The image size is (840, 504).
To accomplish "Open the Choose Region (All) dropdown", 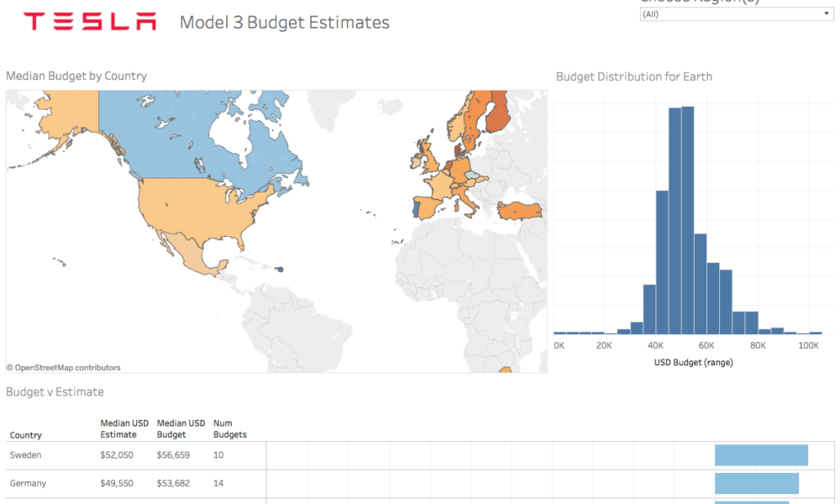I will [736, 14].
